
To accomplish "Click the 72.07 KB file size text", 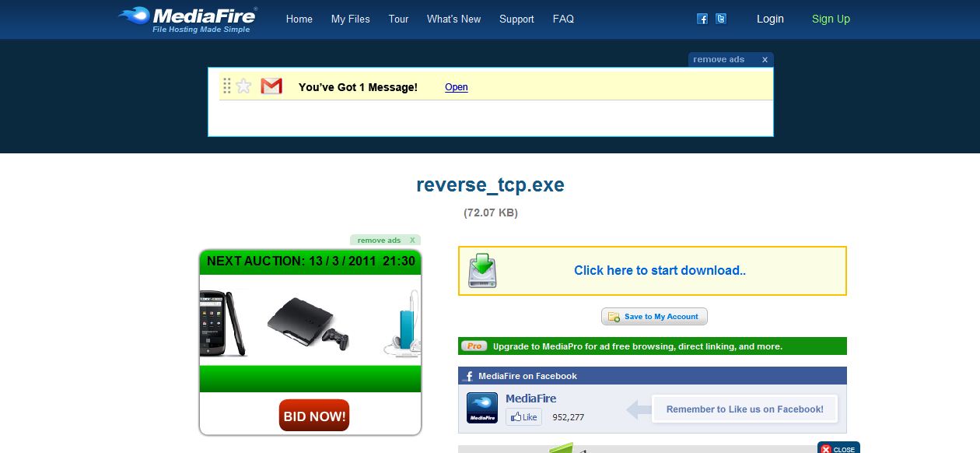I will 491,212.
